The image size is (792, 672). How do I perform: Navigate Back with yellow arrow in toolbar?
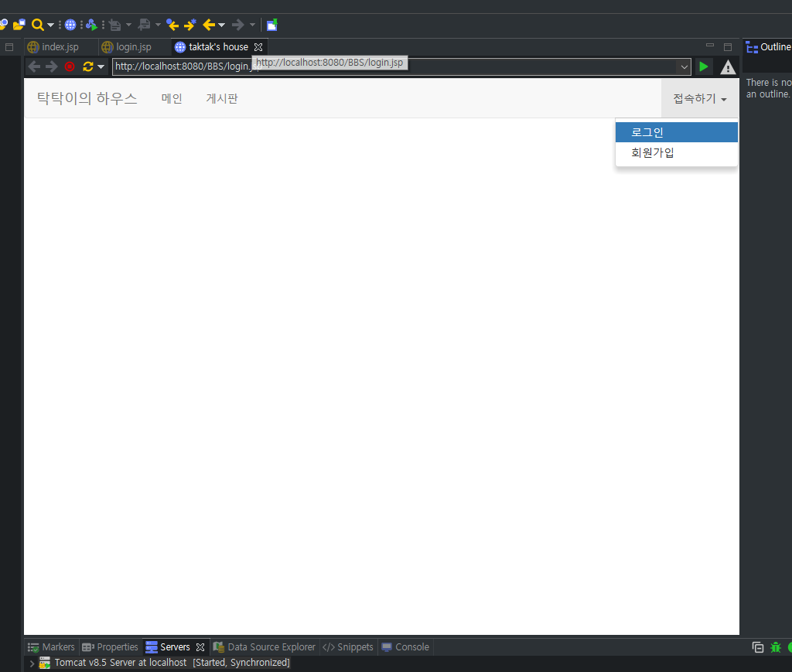click(x=209, y=25)
